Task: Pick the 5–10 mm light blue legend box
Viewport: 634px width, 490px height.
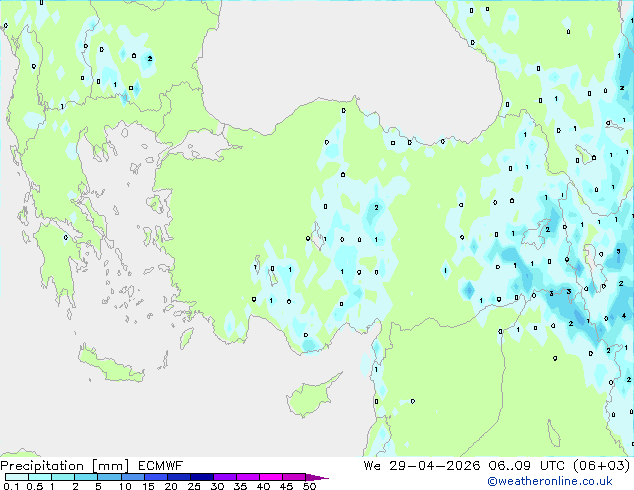Action: [109, 477]
